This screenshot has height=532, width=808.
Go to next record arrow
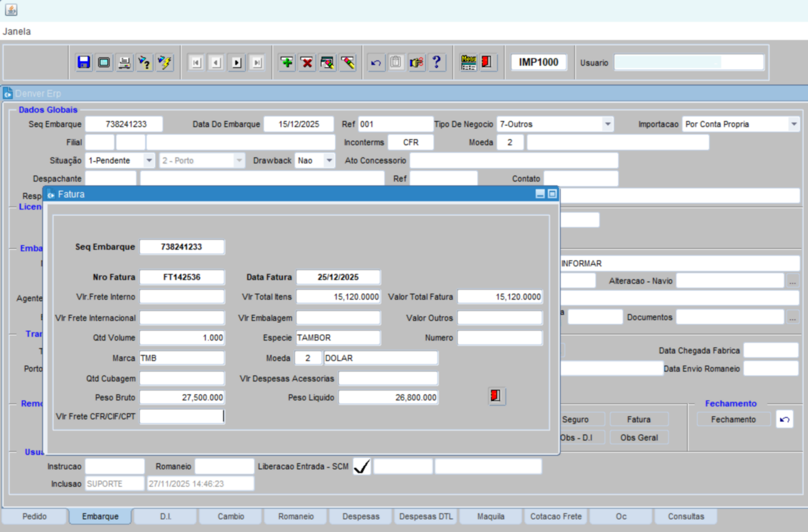(x=237, y=62)
